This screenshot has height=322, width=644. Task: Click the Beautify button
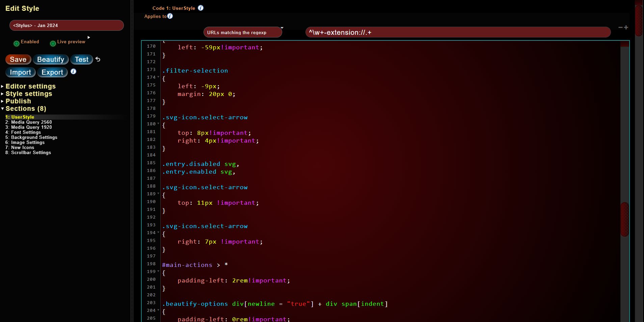pos(51,59)
